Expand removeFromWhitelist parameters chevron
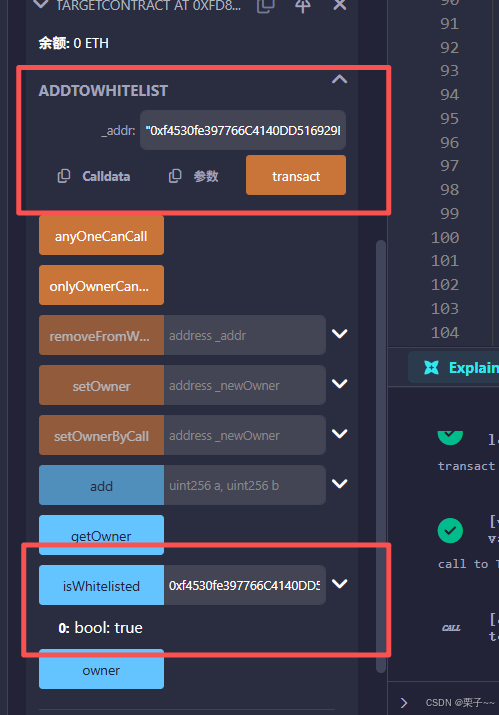Viewport: 499px width, 715px height. (340, 334)
